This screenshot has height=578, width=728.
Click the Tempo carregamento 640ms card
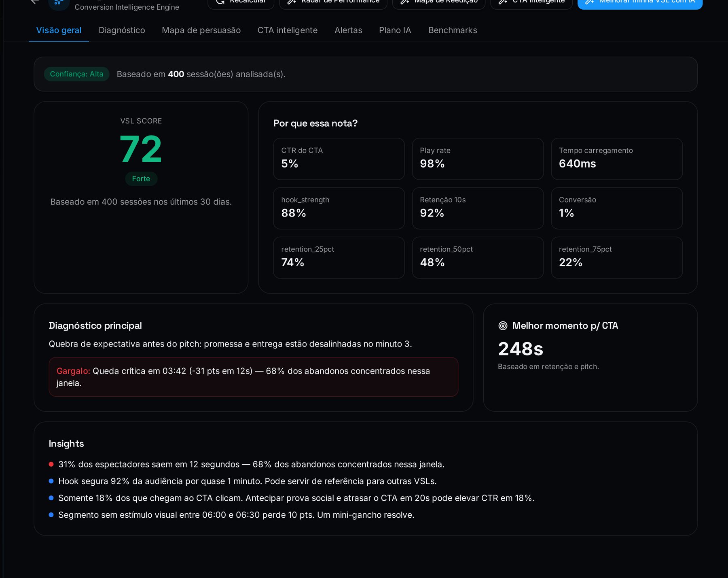(x=617, y=159)
